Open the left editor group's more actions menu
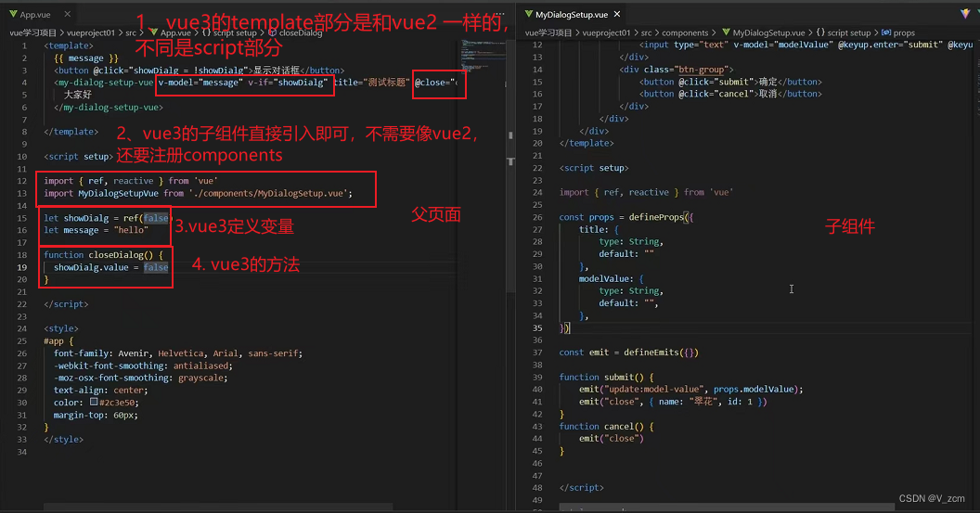This screenshot has height=513, width=980. pos(500,14)
